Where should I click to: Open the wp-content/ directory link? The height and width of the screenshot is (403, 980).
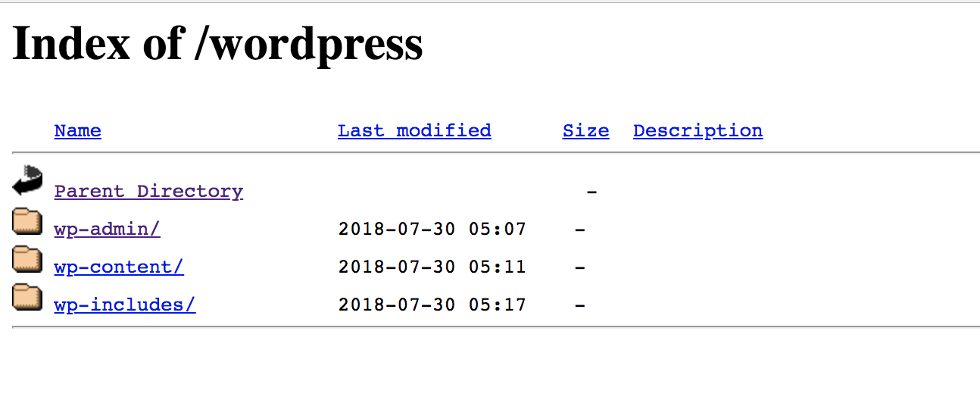point(119,267)
